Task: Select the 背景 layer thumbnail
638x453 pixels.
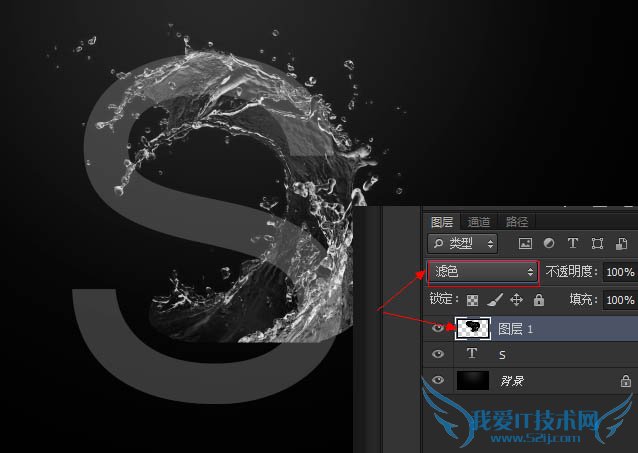Action: [x=473, y=380]
